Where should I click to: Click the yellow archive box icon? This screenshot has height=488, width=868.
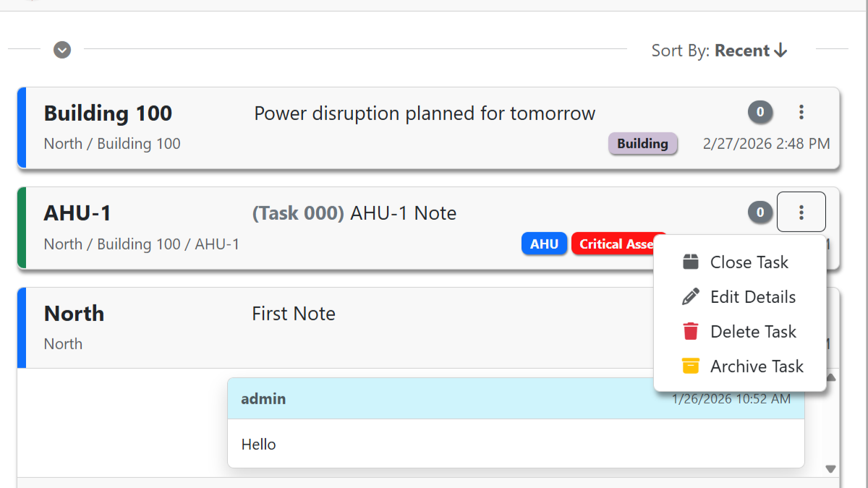pyautogui.click(x=689, y=366)
